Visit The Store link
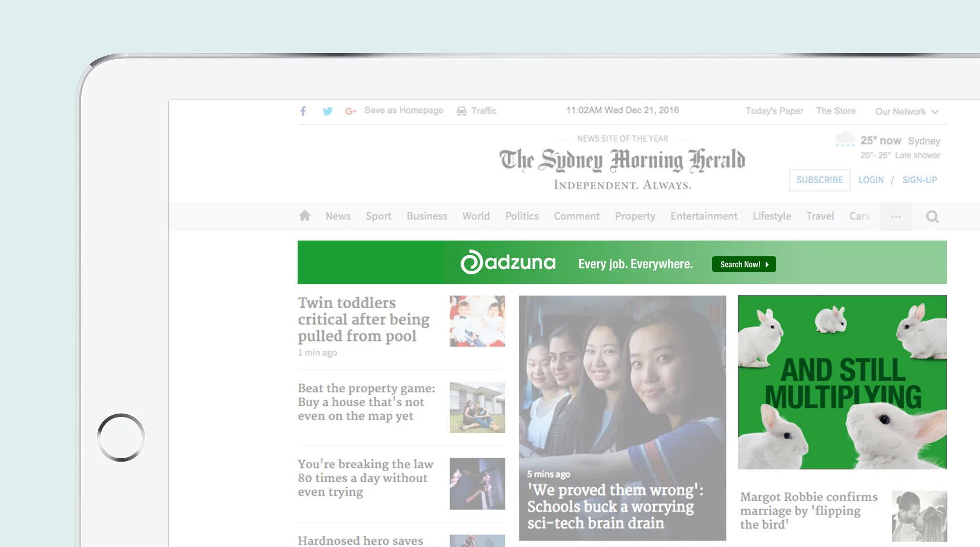The width and height of the screenshot is (980, 547). pos(835,111)
